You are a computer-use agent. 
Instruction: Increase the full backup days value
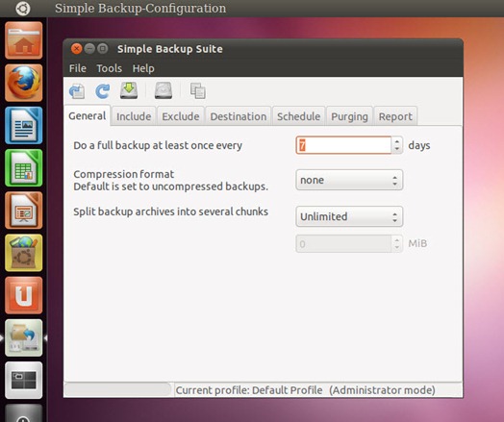coord(397,141)
